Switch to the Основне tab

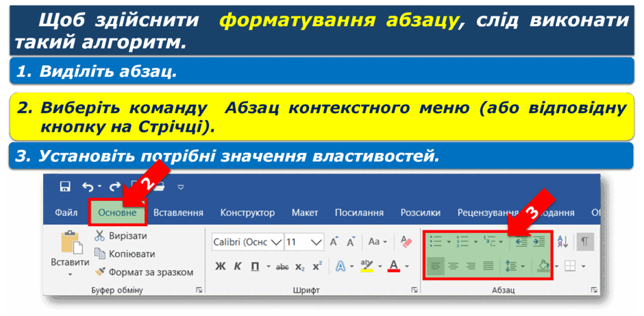click(117, 213)
